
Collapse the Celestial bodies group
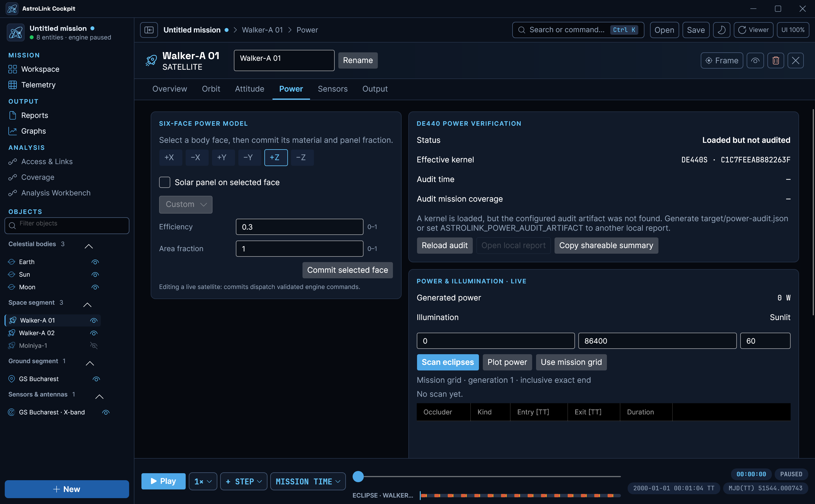click(x=89, y=246)
